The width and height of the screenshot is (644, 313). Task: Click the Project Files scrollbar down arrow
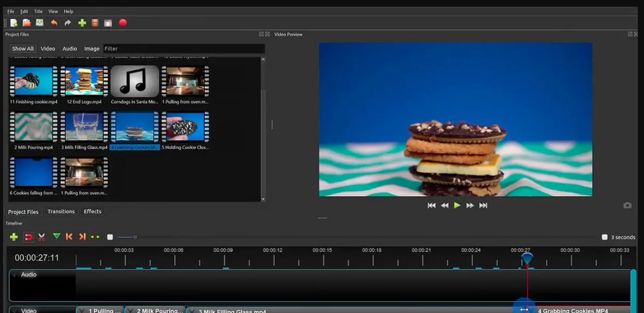click(x=263, y=199)
